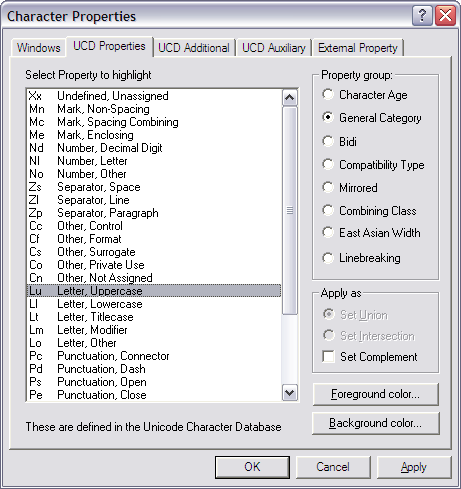The height and width of the screenshot is (489, 461).
Task: Choose Set Intersection radio button
Action: click(x=369, y=336)
